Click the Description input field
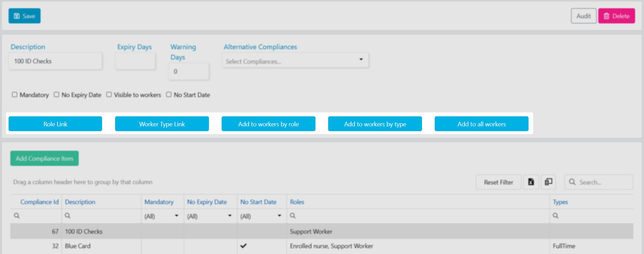 click(x=56, y=61)
